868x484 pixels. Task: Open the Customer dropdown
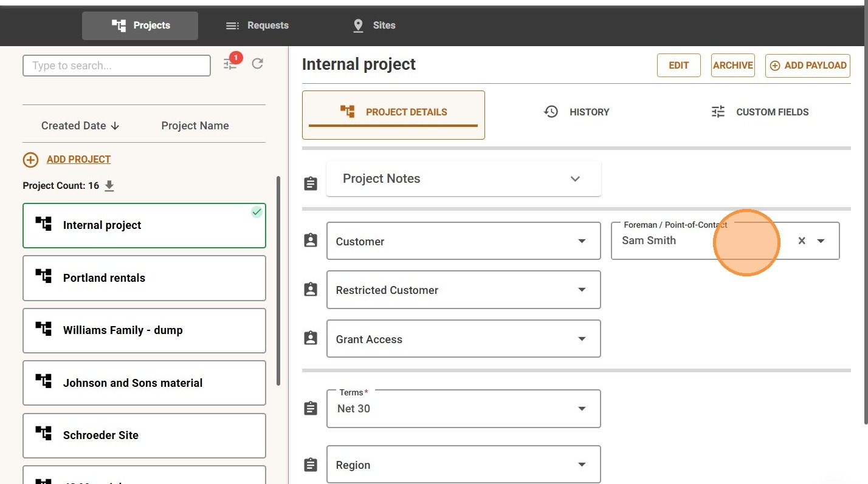(x=464, y=241)
